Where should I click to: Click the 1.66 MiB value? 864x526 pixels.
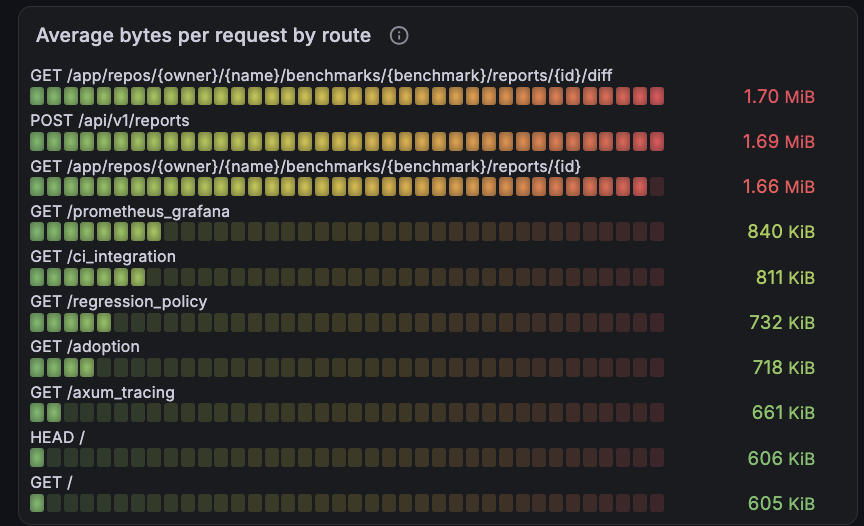779,187
